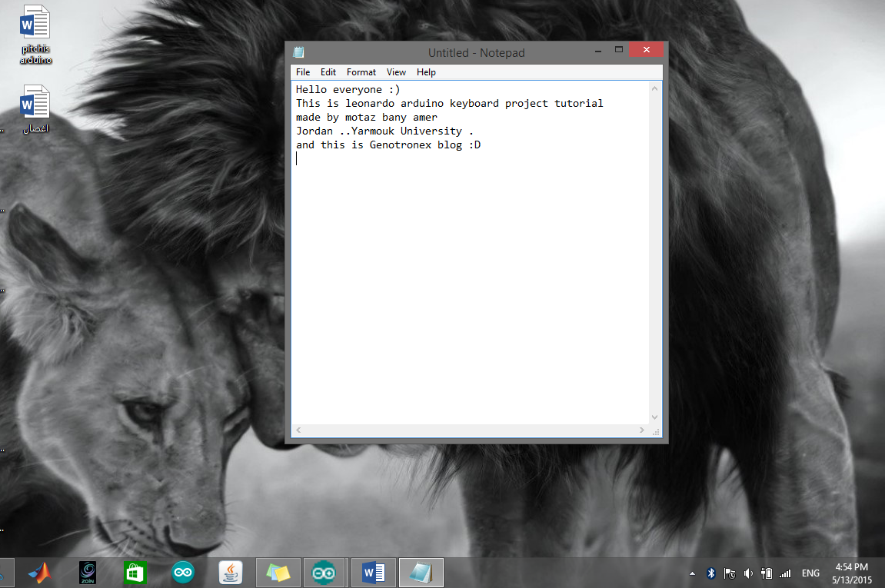Open the Arduino IDE taskbar icon
This screenshot has height=588, width=885.
(183, 572)
